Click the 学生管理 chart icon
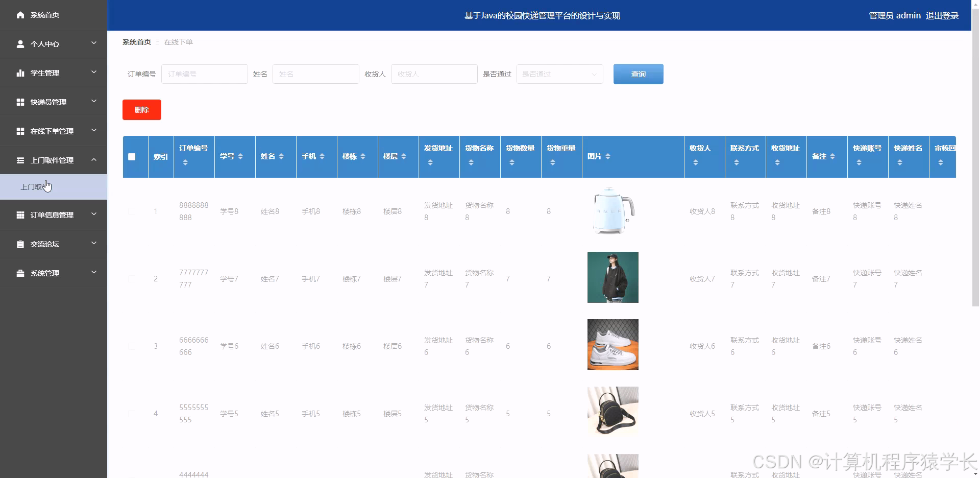This screenshot has width=980, height=478. [20, 73]
